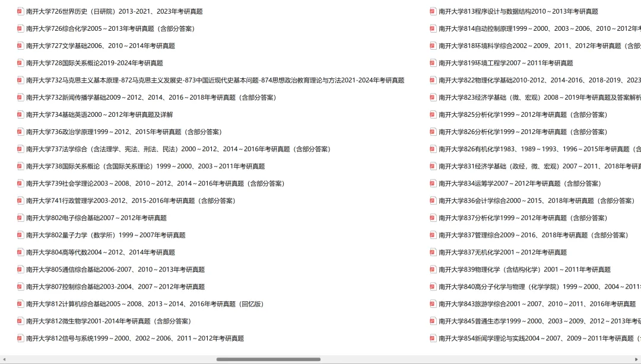Click PDF icon of 南开大学825分析化学 file

tap(433, 114)
